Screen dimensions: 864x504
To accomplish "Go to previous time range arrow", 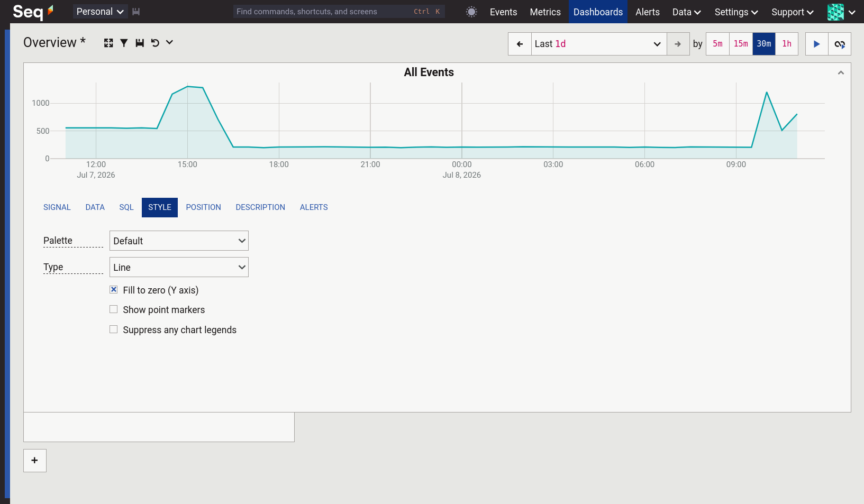I will pos(520,44).
